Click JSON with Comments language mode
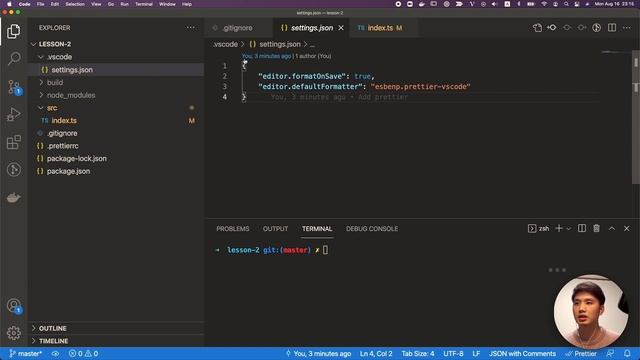 pyautogui.click(x=522, y=353)
